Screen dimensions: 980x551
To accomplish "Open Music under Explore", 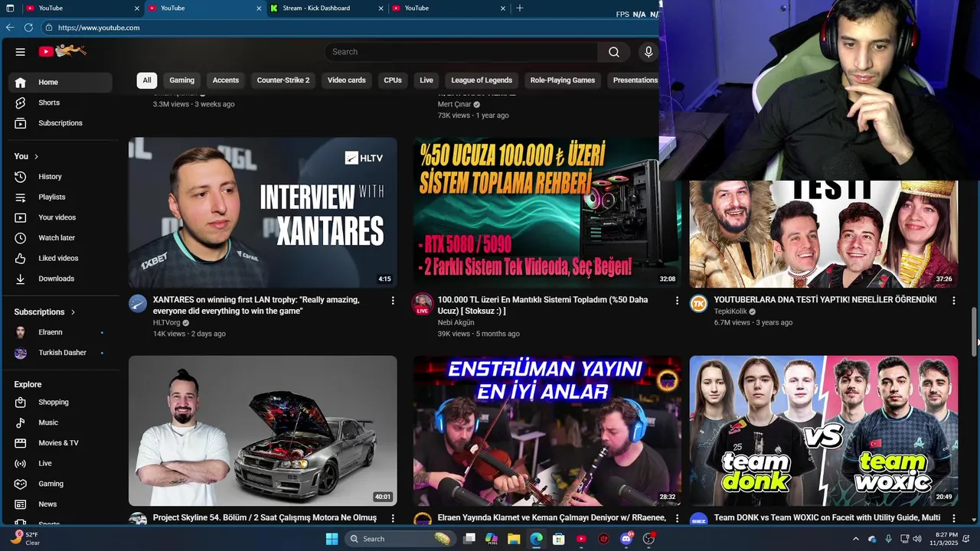I will pyautogui.click(x=60, y=422).
